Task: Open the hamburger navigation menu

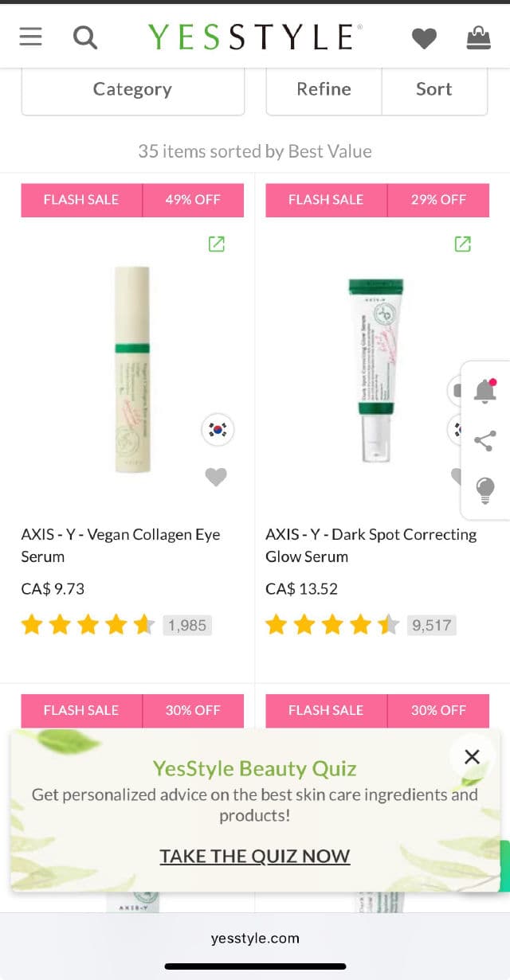Action: [x=30, y=37]
